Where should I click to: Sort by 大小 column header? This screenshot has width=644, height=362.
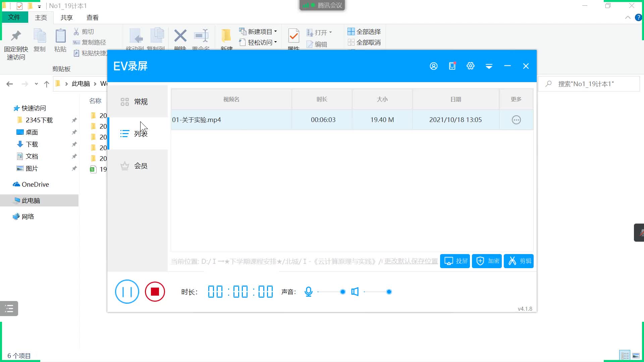[x=382, y=99]
